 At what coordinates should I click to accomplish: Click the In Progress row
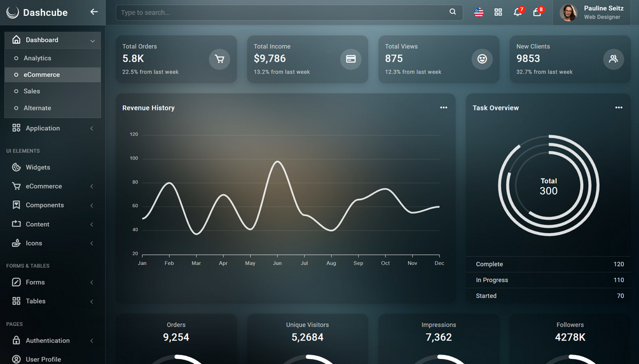[x=548, y=280]
